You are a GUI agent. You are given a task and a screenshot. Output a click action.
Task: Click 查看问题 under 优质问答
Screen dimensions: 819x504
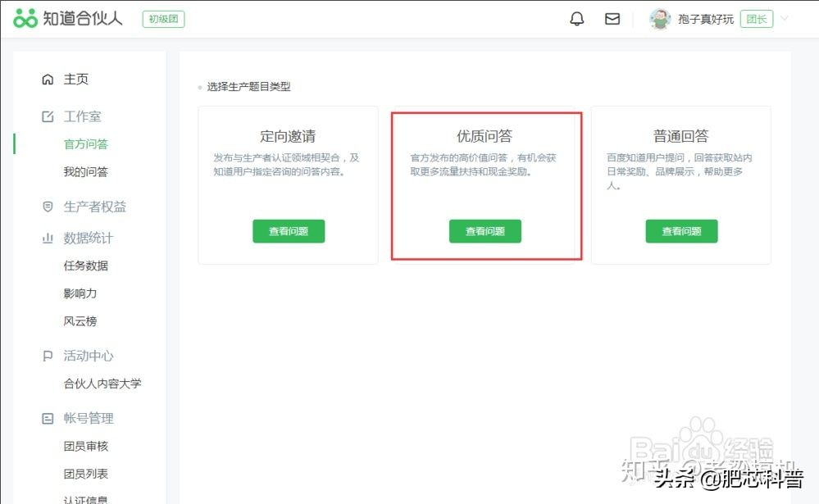click(x=485, y=231)
